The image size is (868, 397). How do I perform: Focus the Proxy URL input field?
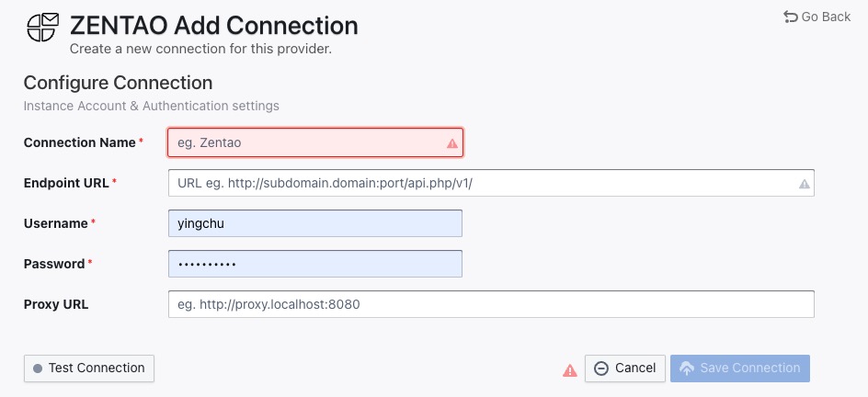click(x=491, y=304)
